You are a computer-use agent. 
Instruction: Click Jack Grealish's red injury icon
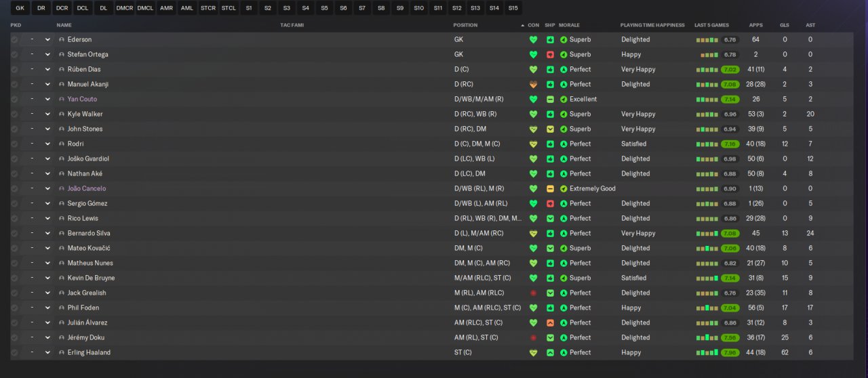pos(533,293)
